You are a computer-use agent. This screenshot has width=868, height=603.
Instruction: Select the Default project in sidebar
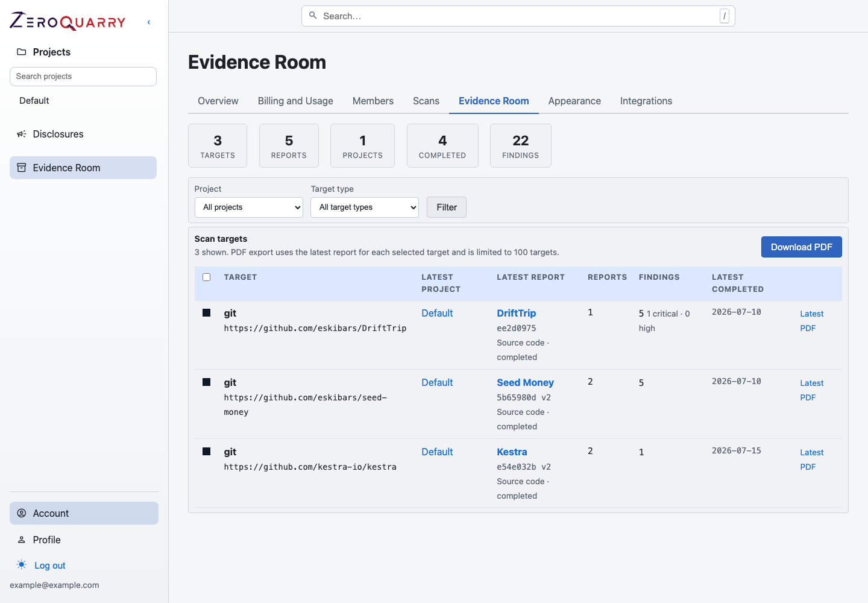click(34, 101)
